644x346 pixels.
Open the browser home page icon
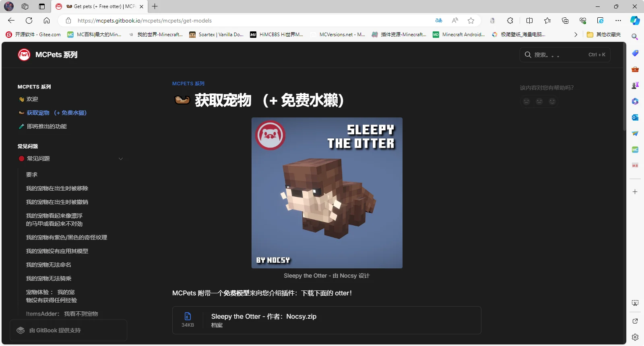[x=47, y=21]
